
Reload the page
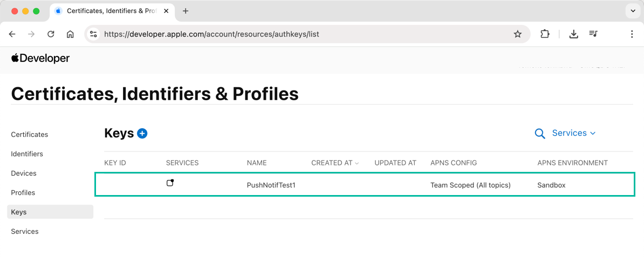[x=51, y=34]
